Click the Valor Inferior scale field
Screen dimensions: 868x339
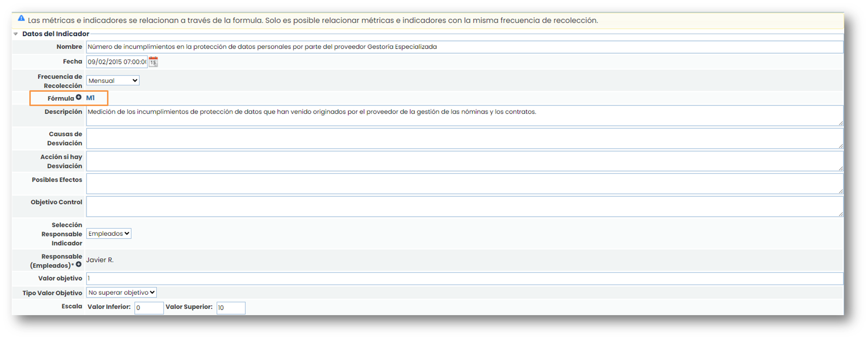pos(149,308)
